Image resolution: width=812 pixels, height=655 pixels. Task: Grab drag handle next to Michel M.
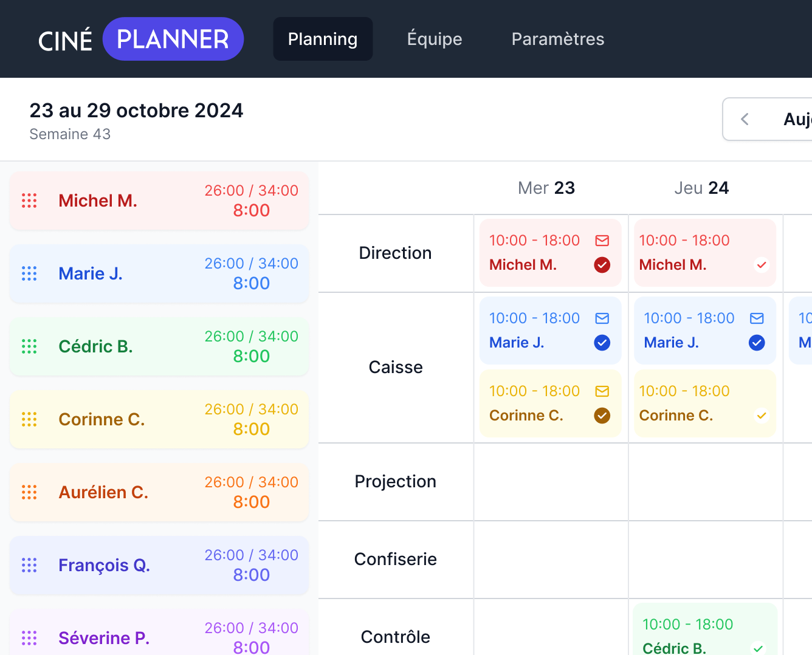[29, 201]
